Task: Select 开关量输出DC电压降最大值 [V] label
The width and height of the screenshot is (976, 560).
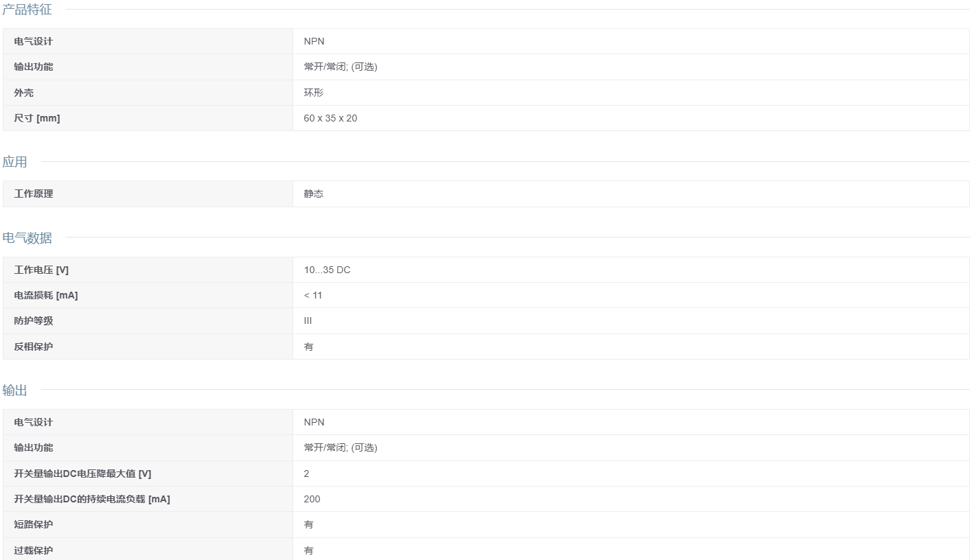Action: pos(82,474)
